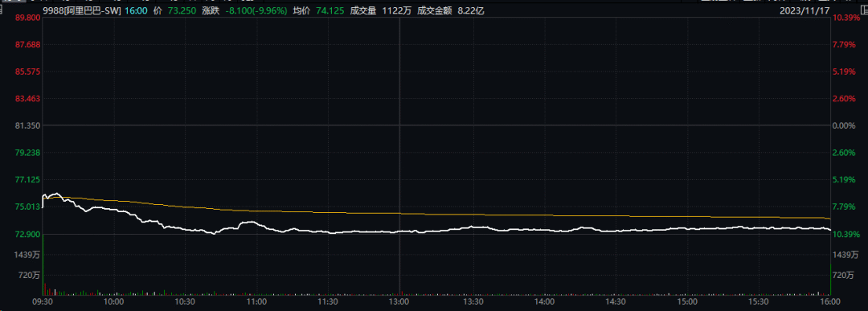
Task: Click the 16:00 time axis label
Action: [829, 302]
